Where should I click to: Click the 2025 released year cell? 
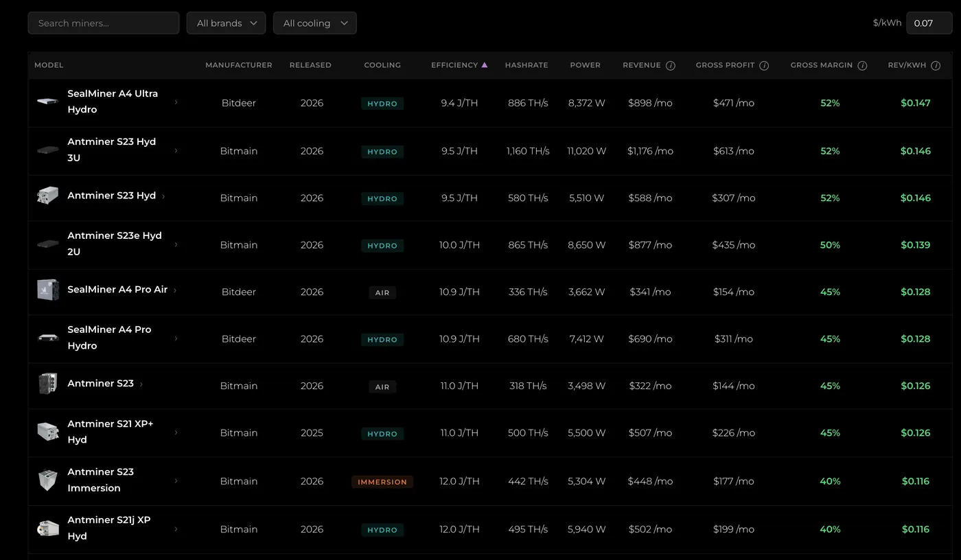click(312, 433)
